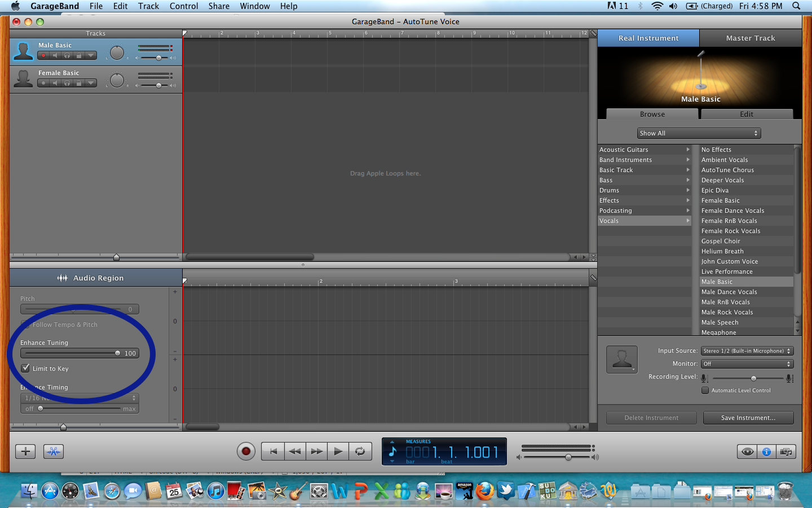Screen dimensions: 812x508
Task: Mute the Male Basic track
Action: (55, 55)
